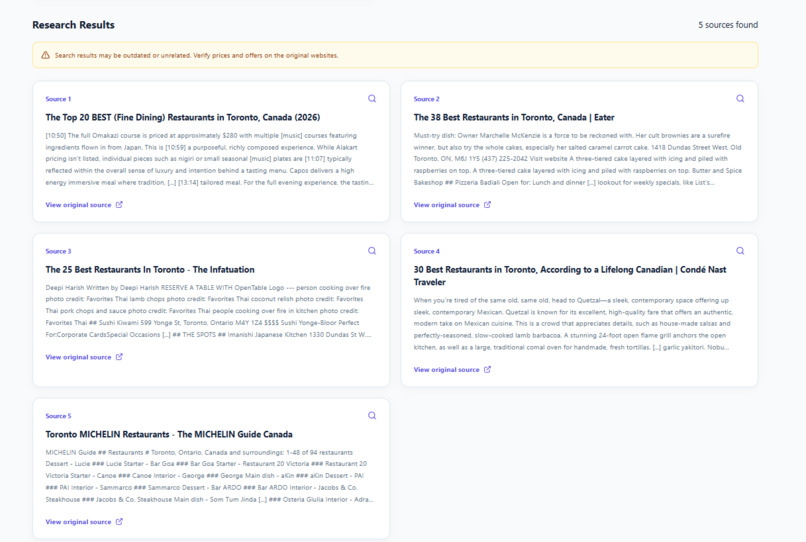Click the warning triangle icon in yellow banner

point(45,55)
